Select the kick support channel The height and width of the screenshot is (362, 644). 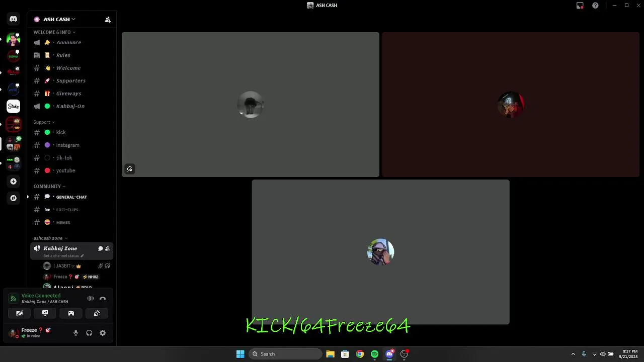click(x=72, y=132)
